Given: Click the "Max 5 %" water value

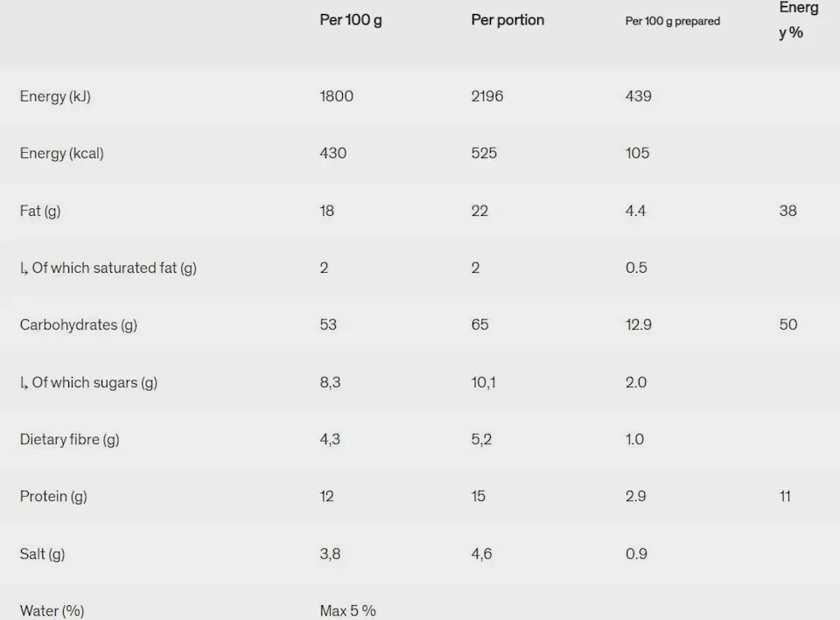Looking at the screenshot, I should coord(347,610).
